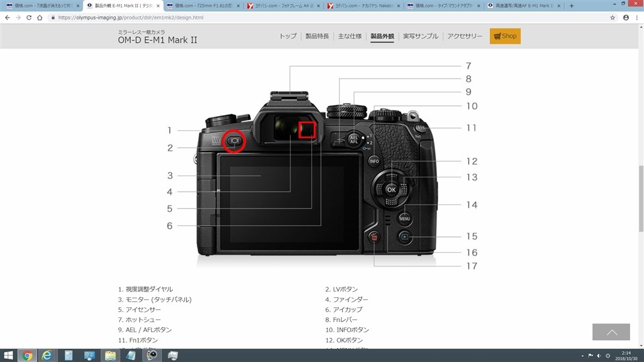Select the text 12. OKボタン
The image size is (644, 362).
point(344,340)
